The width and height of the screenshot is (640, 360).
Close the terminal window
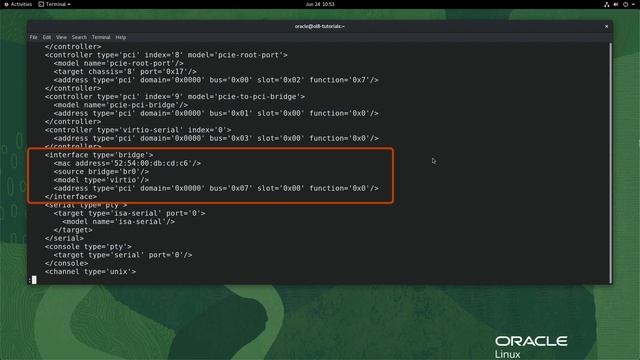606,27
